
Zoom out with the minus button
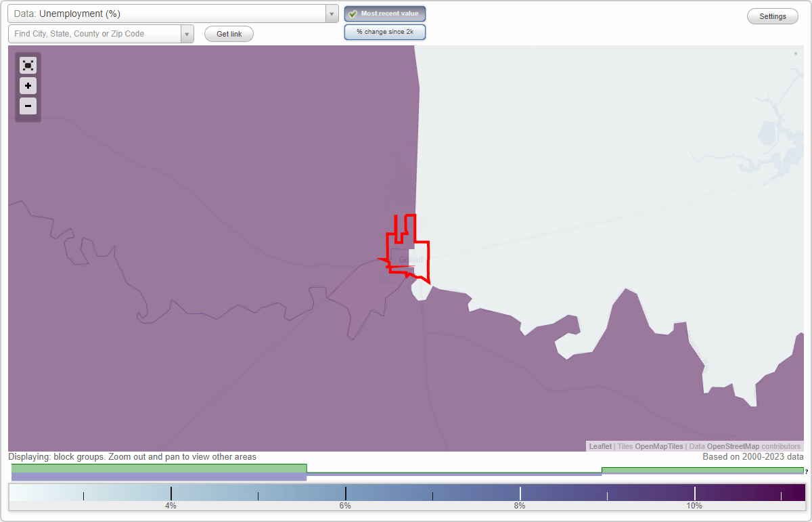(x=28, y=106)
